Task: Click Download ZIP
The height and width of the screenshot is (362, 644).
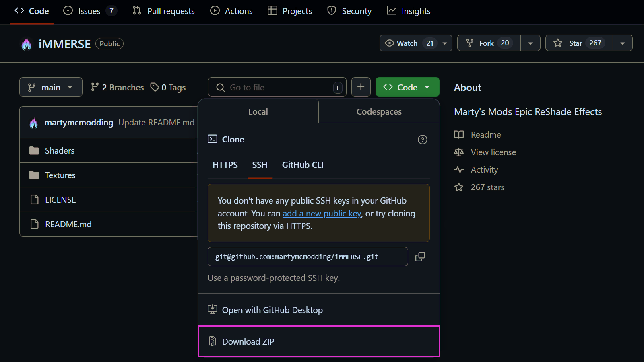Action: (319, 341)
